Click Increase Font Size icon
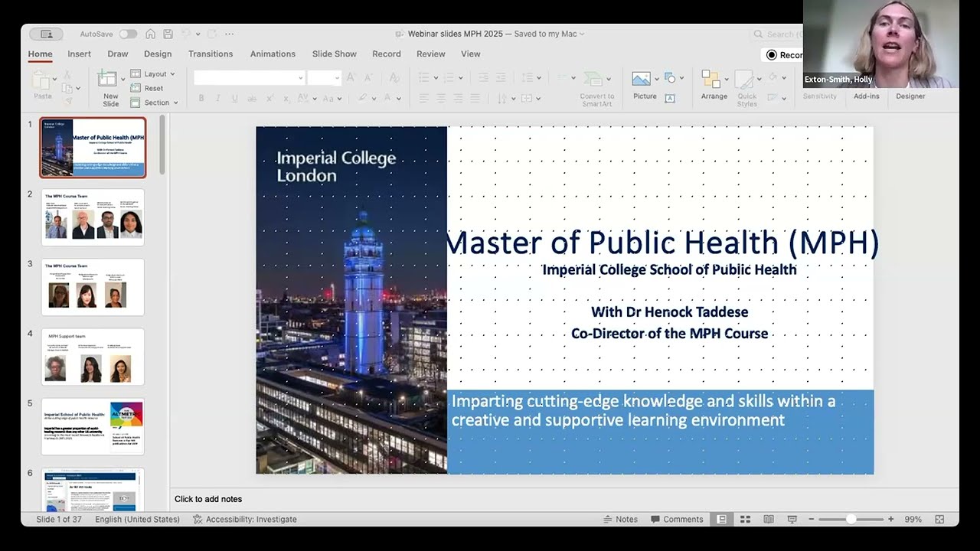Screen dimensions: 980x551 tap(351, 77)
